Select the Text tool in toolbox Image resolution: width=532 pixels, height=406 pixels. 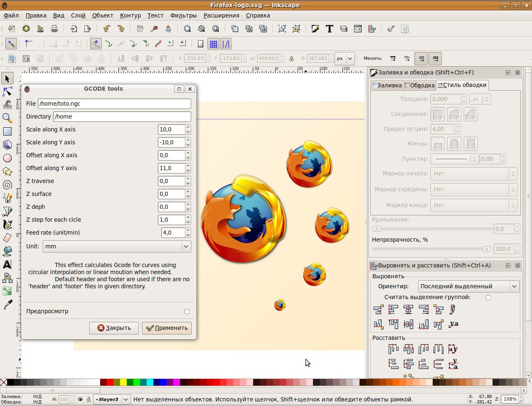(7, 265)
